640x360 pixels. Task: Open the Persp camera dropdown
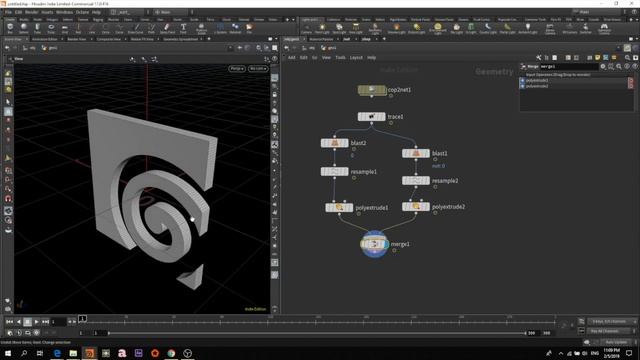point(237,69)
